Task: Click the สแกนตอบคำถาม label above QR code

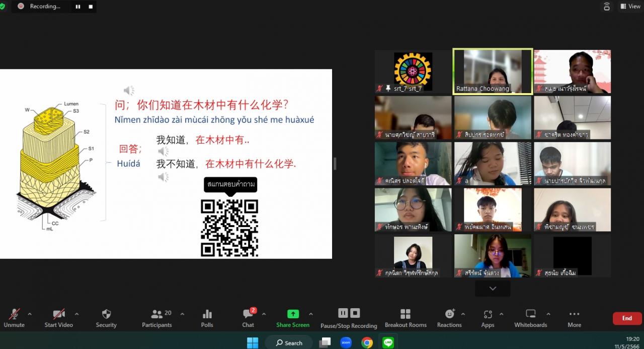Action: [230, 185]
